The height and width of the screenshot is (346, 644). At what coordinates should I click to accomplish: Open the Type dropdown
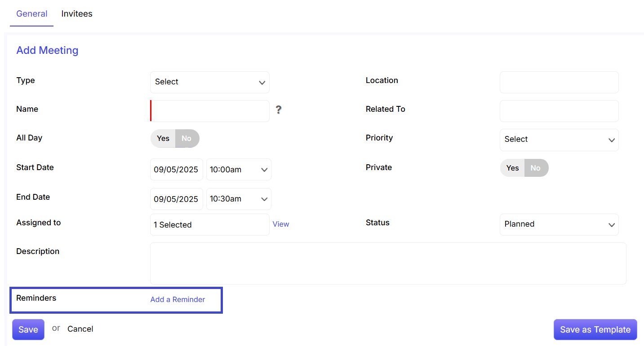point(210,82)
